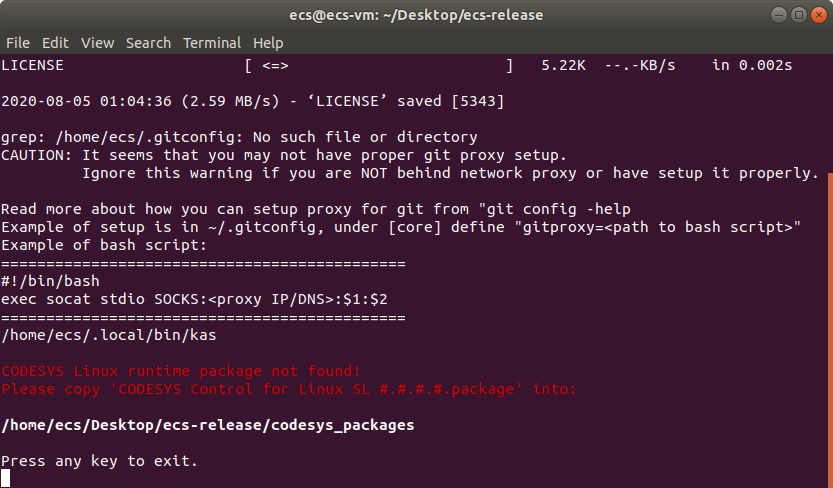Open the Terminal menu
The width and height of the screenshot is (833, 488).
(x=211, y=43)
